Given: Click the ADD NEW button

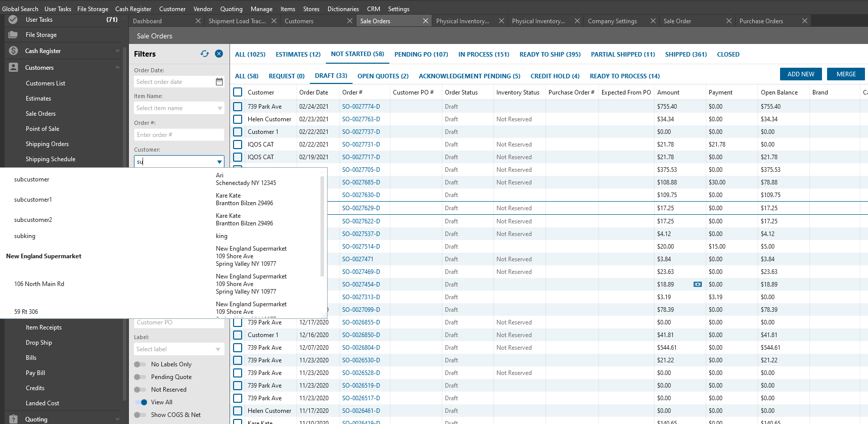Looking at the screenshot, I should (x=800, y=74).
